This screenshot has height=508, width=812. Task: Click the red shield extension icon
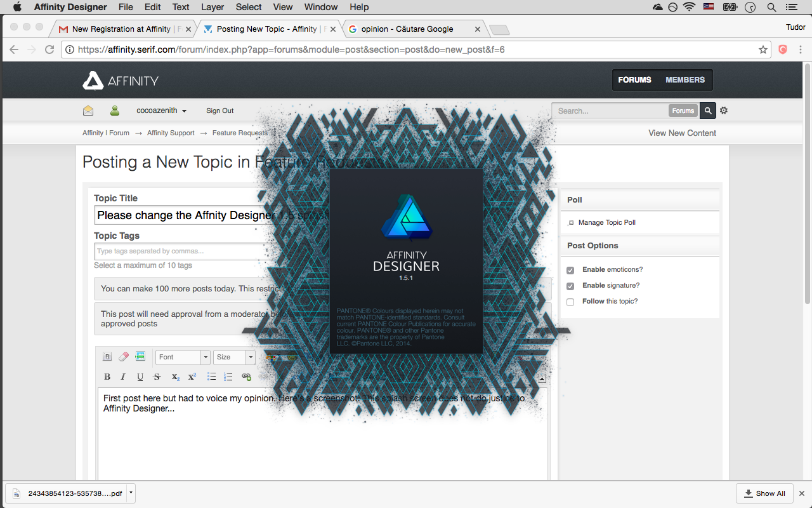pos(783,50)
